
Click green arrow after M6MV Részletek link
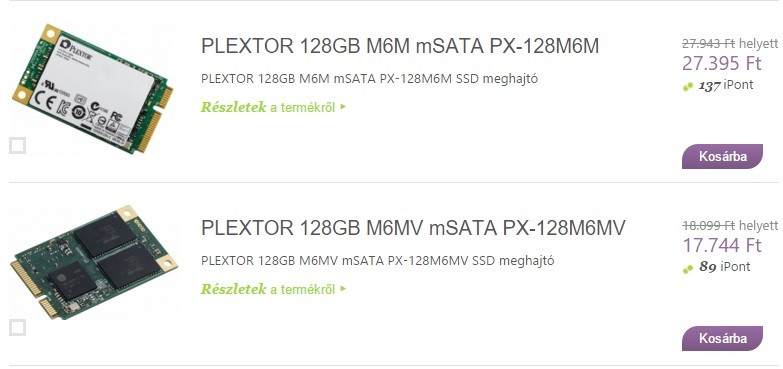pos(343,288)
